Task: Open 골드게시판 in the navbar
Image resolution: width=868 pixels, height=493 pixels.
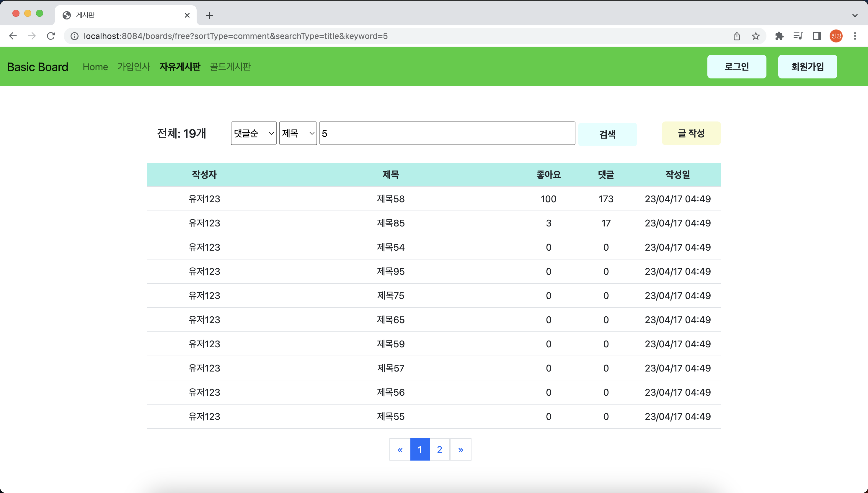Action: 230,67
